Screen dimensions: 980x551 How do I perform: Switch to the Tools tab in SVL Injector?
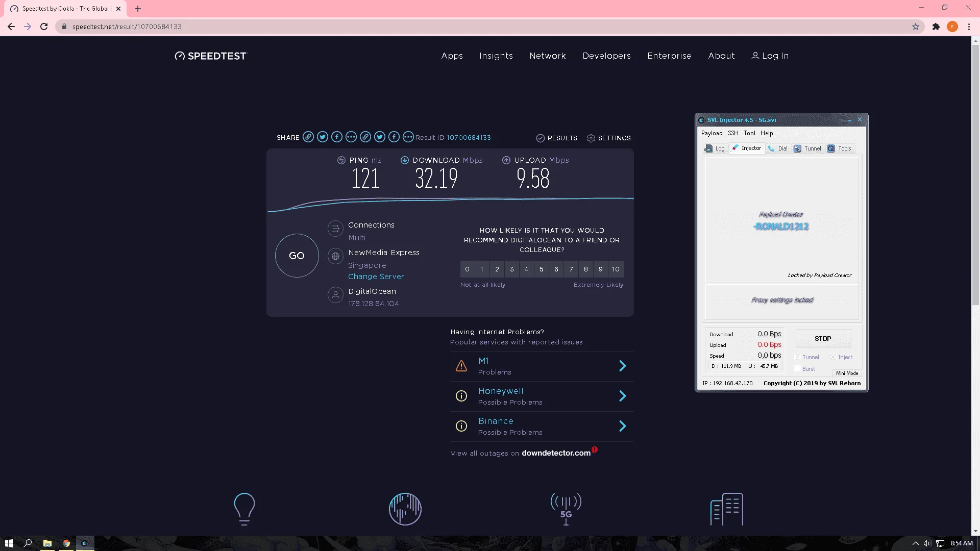(x=839, y=148)
